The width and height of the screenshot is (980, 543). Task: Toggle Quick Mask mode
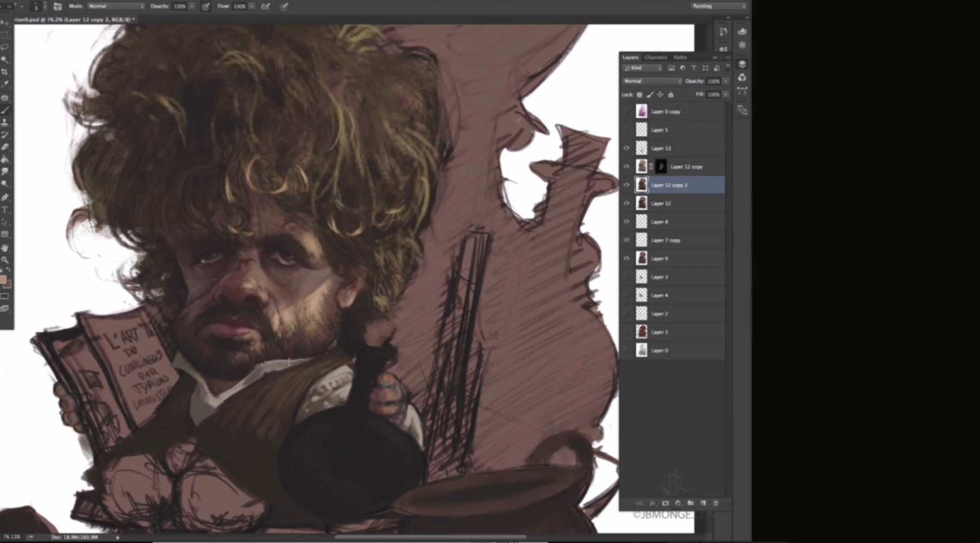(x=5, y=296)
